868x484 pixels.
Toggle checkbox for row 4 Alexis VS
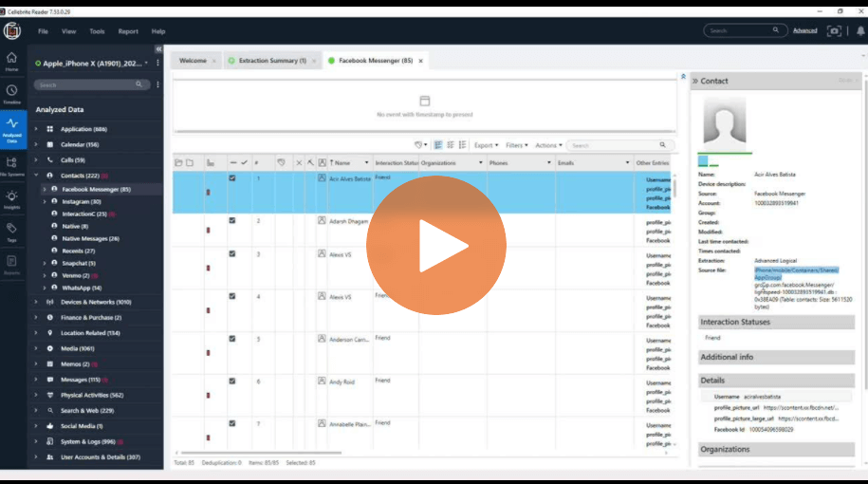pos(232,296)
